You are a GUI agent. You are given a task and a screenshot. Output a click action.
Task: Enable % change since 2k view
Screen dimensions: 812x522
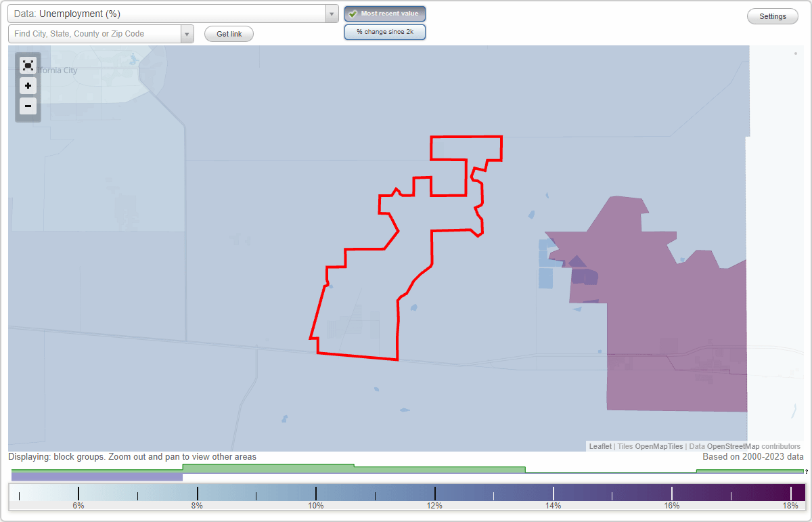(384, 31)
